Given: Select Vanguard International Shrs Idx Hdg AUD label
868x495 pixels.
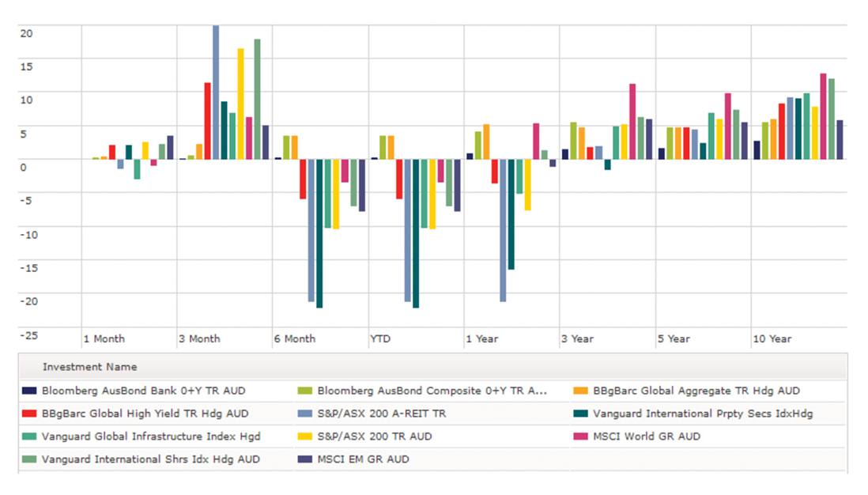Looking at the screenshot, I should pos(151,459).
